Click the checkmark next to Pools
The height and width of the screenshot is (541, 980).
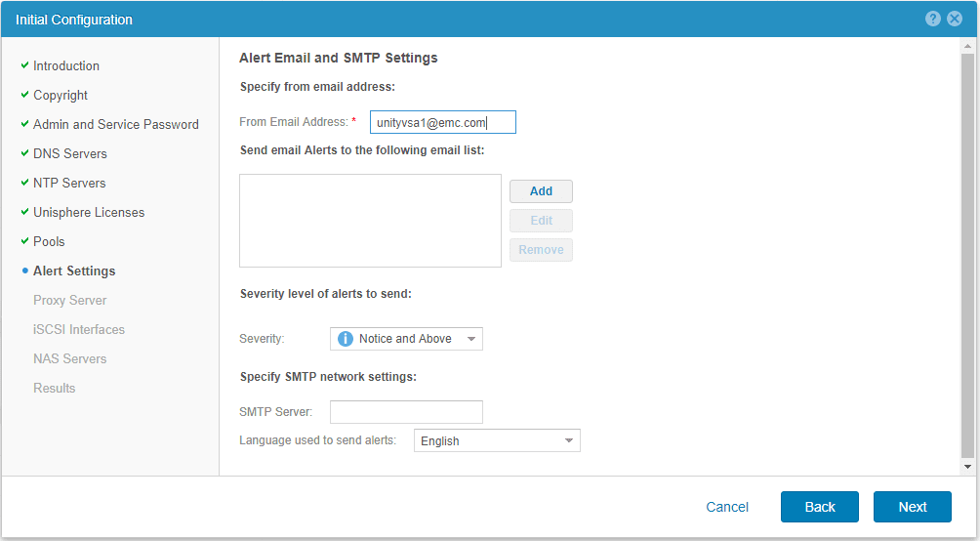click(x=24, y=241)
